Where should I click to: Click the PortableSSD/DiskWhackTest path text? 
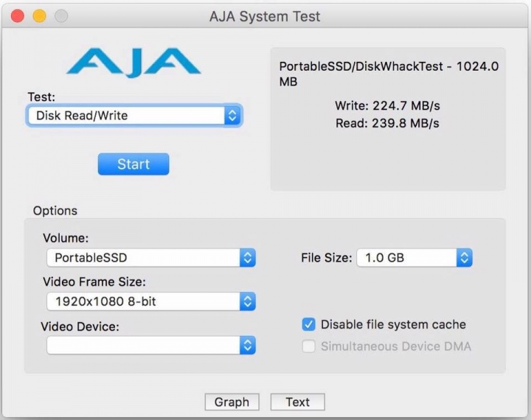tap(389, 74)
